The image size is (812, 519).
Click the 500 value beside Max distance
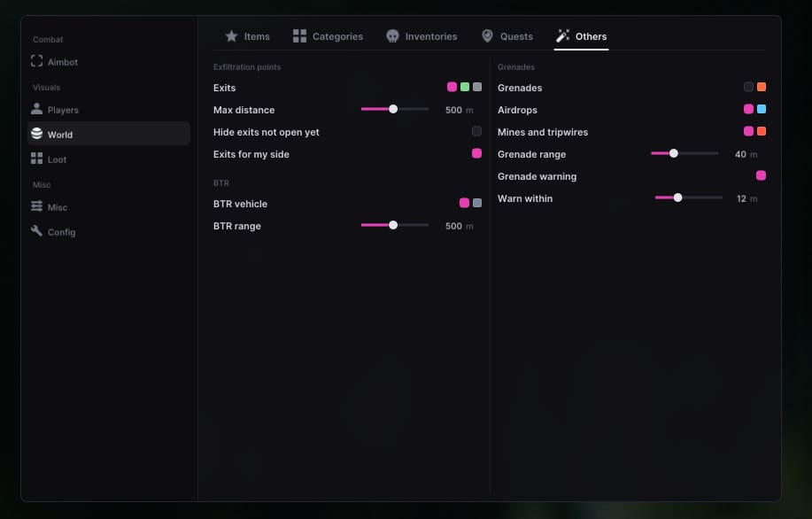click(453, 110)
